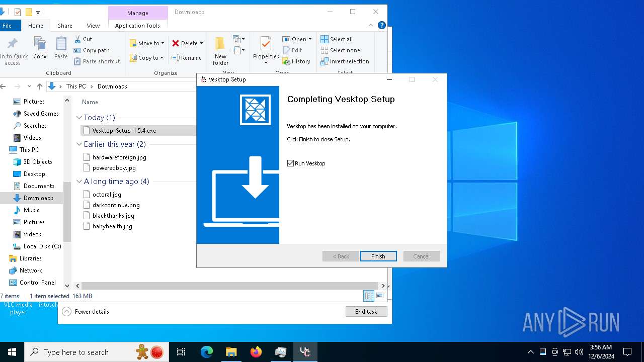Viewport: 644px width, 362px height.
Task: Open the Properties dropdown arrow
Action: (266, 63)
